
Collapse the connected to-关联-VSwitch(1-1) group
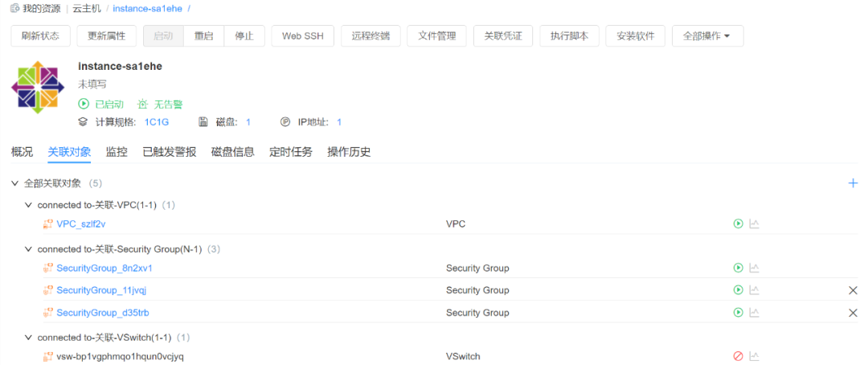click(x=28, y=337)
